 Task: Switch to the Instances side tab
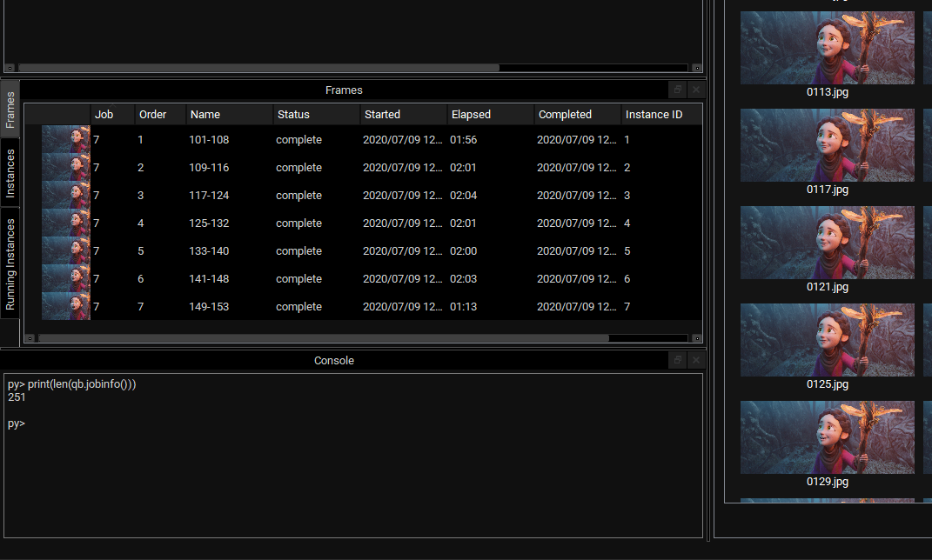pyautogui.click(x=10, y=173)
